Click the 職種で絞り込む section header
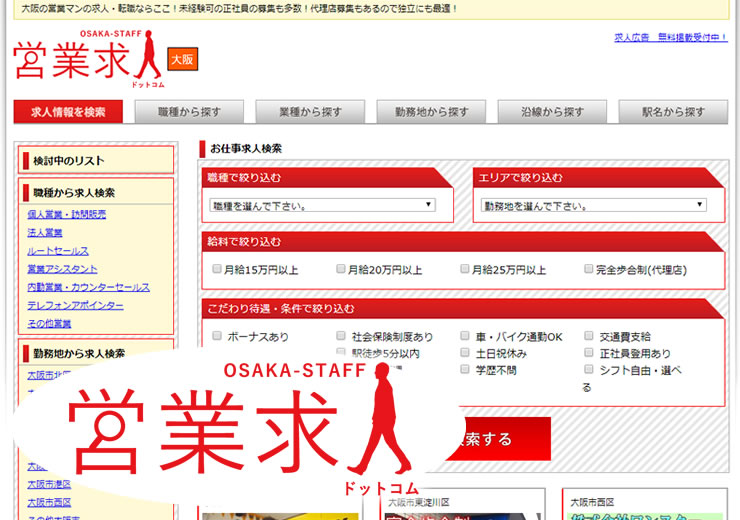The height and width of the screenshot is (520, 740). click(x=327, y=177)
